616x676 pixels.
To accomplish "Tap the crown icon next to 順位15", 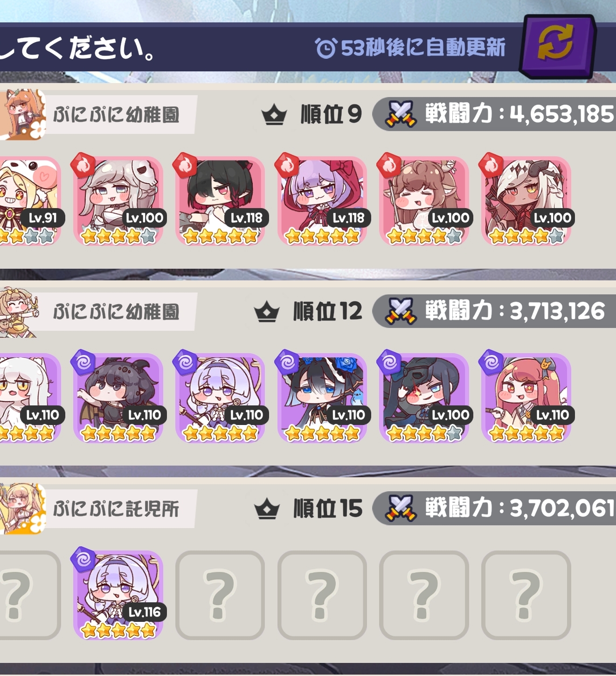I will 267,509.
